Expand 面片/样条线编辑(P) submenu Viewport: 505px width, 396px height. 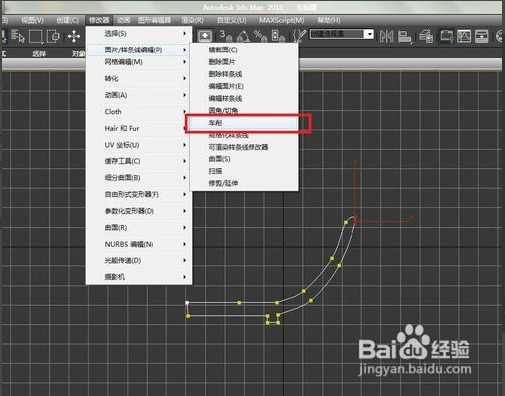click(x=139, y=50)
